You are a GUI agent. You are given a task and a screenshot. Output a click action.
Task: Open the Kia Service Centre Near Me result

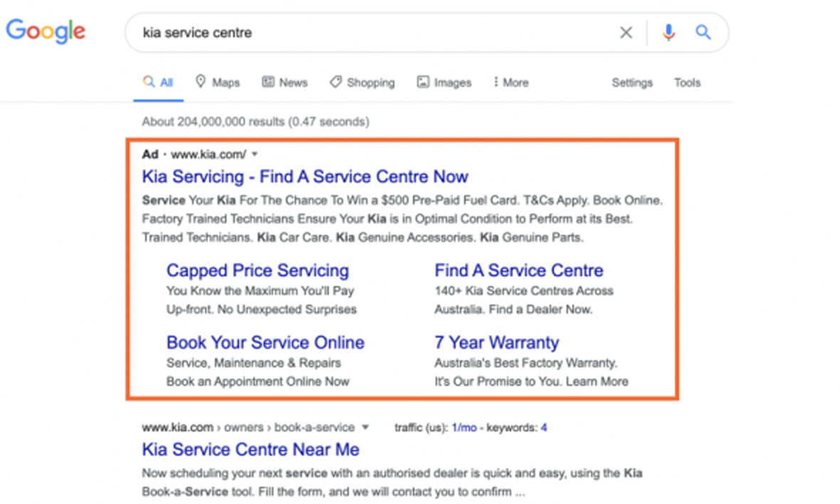pos(250,449)
